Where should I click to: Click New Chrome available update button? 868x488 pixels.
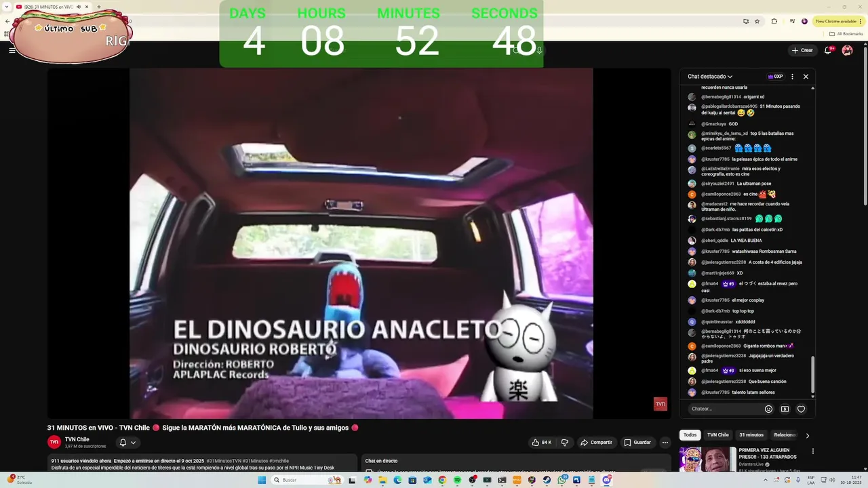[838, 21]
